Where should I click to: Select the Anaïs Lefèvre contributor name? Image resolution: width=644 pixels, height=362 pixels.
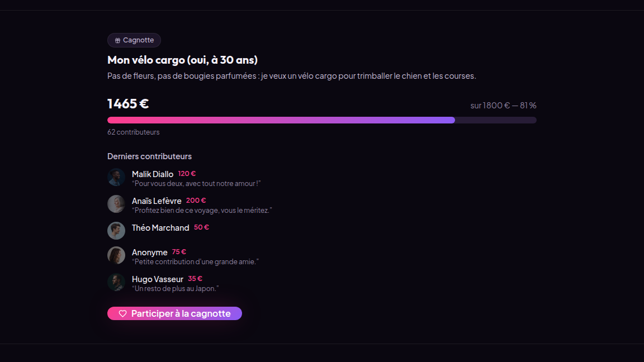(157, 201)
